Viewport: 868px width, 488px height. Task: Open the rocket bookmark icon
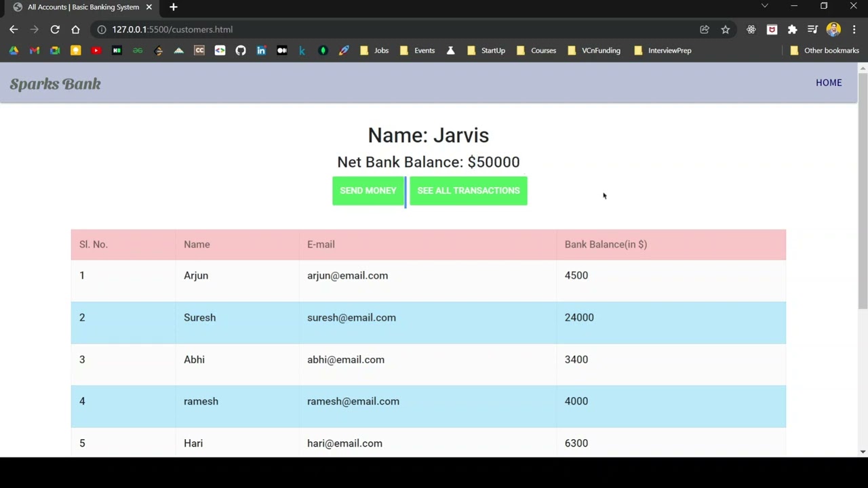(x=344, y=50)
